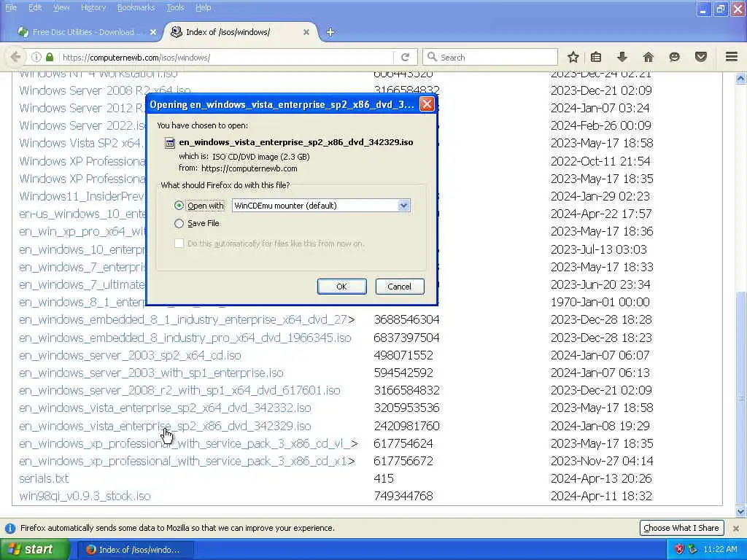Open en_windows_vista_enterprise_sp2_x64_dvd_342332.iso link
Viewport: 747px width, 560px height.
coord(165,408)
